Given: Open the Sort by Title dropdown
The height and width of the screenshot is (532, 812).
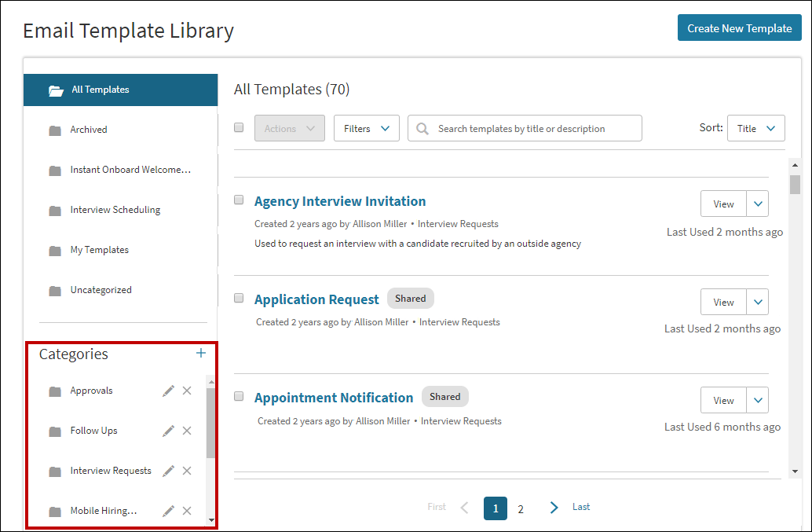Looking at the screenshot, I should [756, 128].
